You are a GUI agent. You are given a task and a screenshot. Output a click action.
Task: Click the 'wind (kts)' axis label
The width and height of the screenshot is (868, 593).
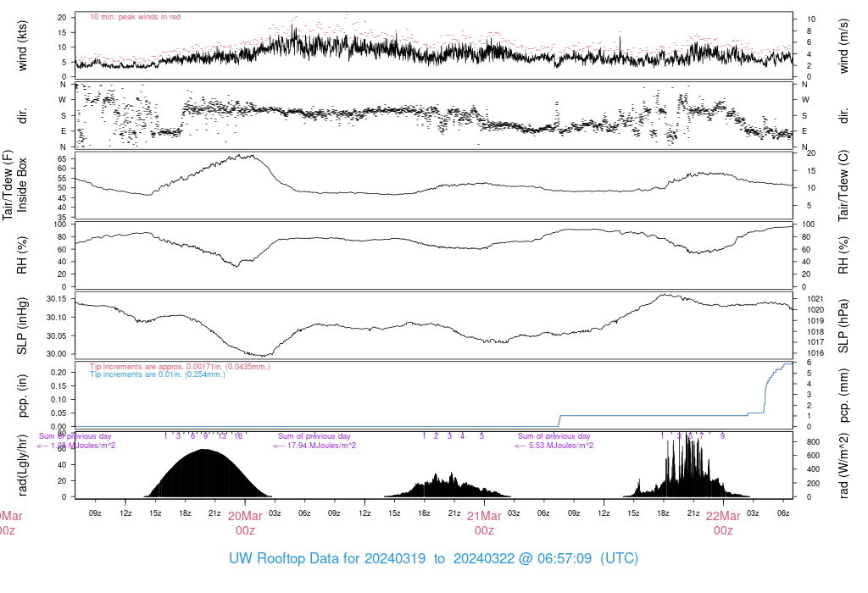click(22, 46)
